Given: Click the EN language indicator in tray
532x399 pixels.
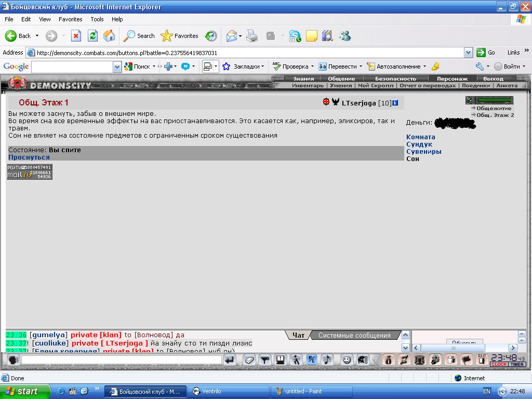Looking at the screenshot, I should tap(486, 391).
